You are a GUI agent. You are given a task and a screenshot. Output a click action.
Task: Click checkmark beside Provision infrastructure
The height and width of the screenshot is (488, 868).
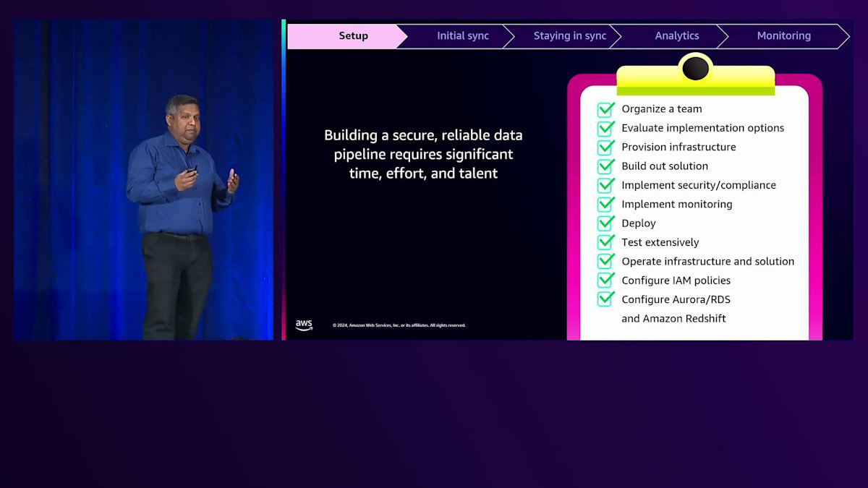(606, 147)
